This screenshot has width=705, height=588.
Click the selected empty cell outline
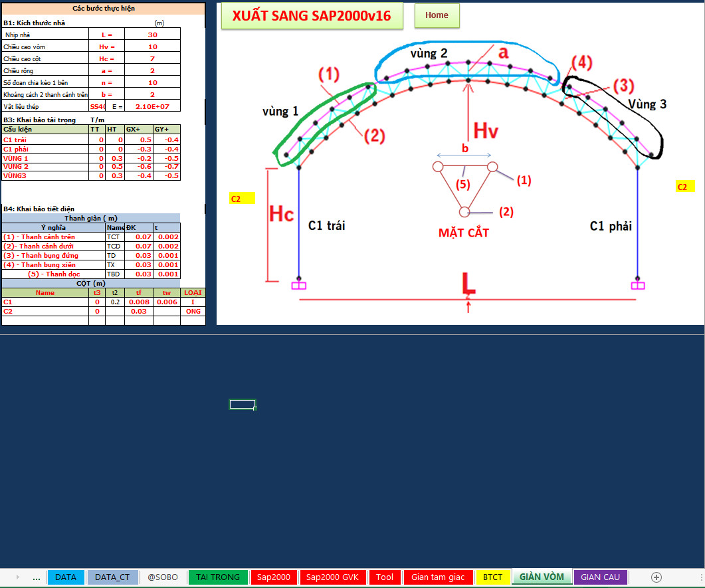243,405
